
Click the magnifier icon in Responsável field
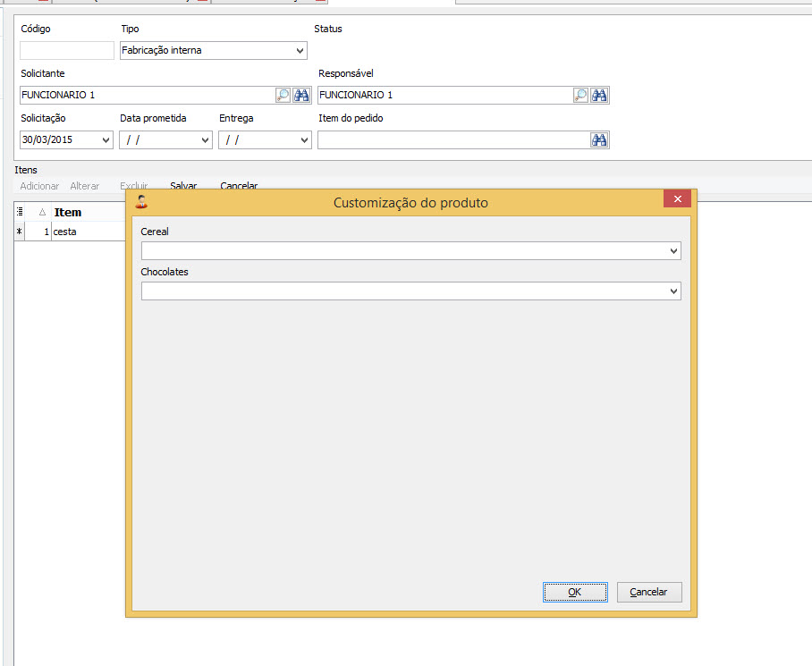[x=580, y=96]
